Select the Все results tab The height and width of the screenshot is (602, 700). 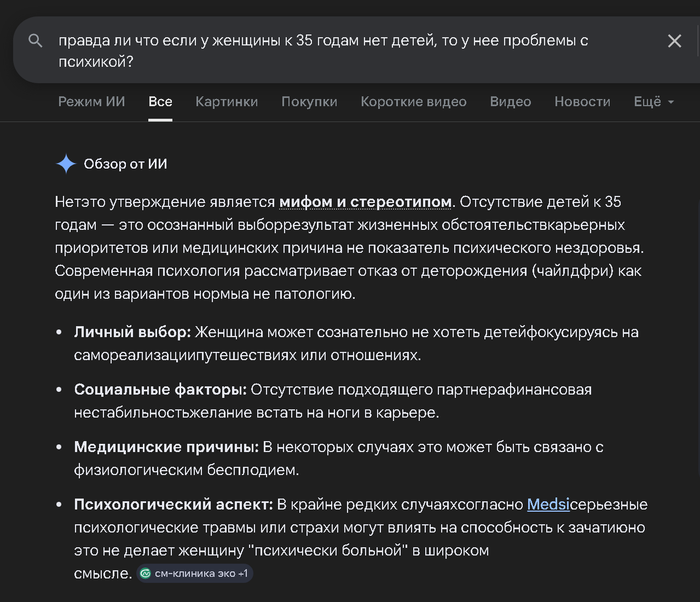(x=160, y=102)
